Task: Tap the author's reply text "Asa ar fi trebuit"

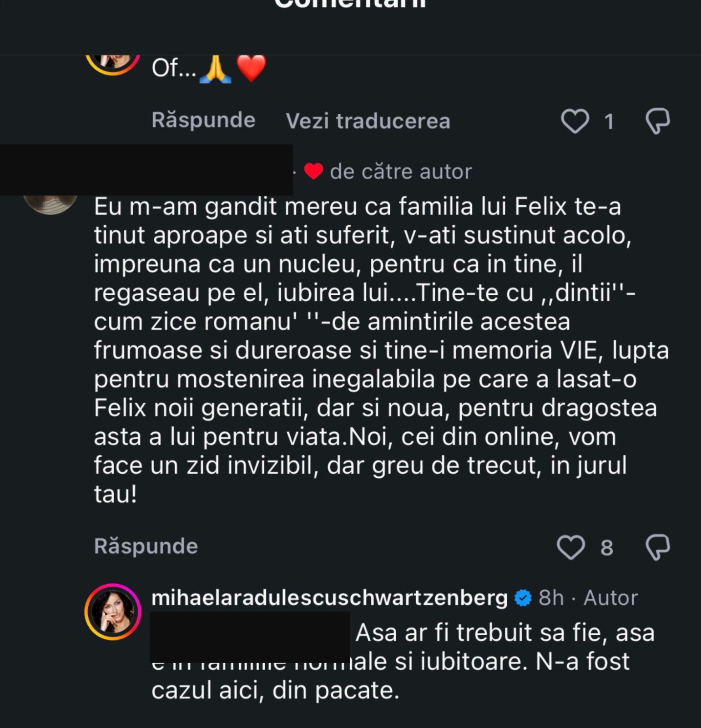Action: [504, 633]
